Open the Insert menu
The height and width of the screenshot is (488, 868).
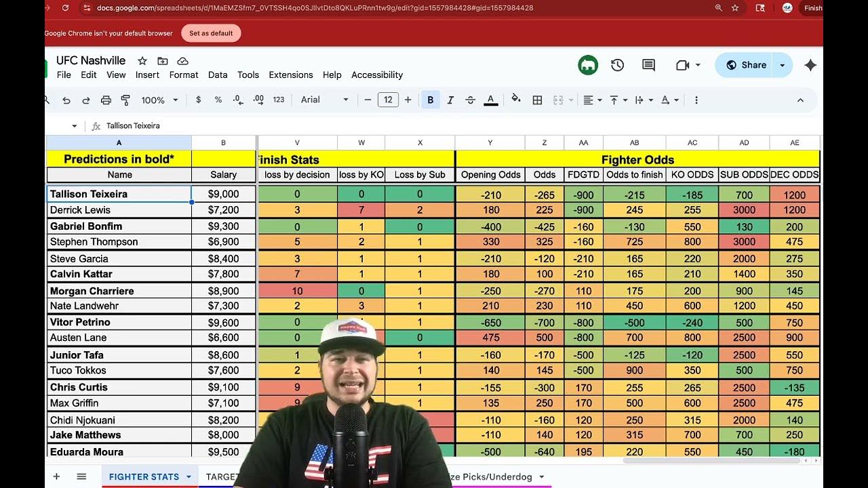(147, 75)
